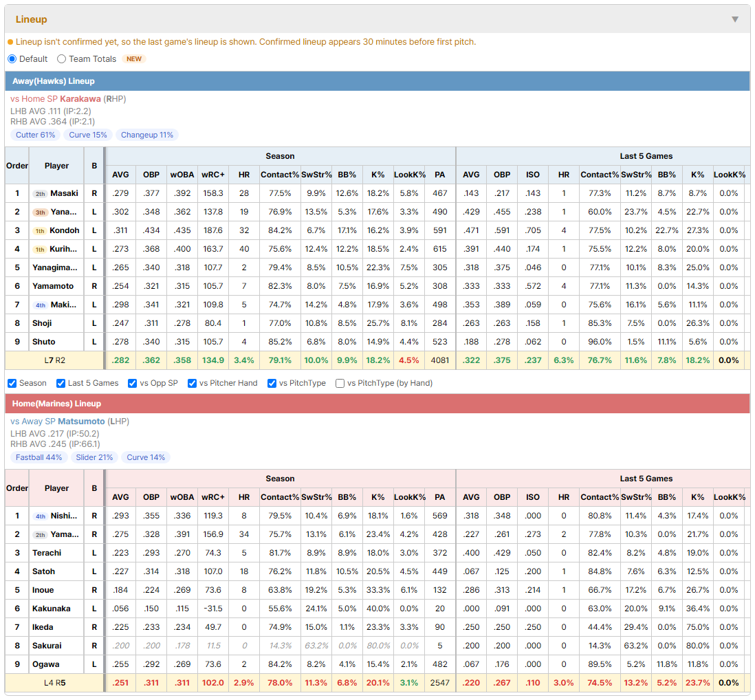Open pitcher Matsumoto's link
The height and width of the screenshot is (700, 755).
81,422
